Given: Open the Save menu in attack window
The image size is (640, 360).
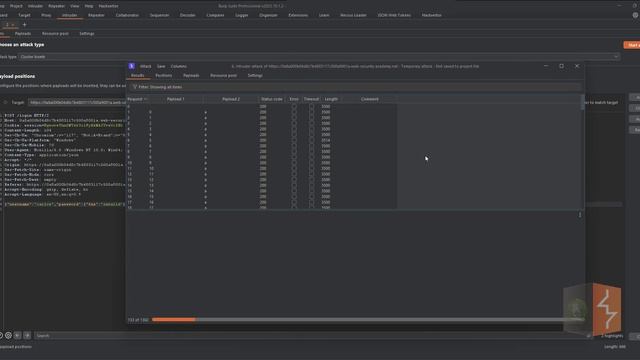Looking at the screenshot, I should point(161,66).
